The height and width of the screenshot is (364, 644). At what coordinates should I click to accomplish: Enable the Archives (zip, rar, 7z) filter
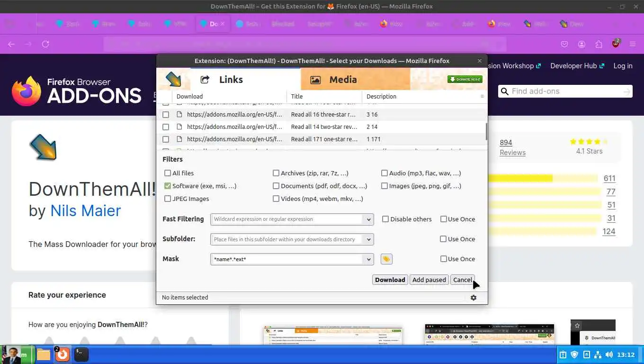coord(276,173)
